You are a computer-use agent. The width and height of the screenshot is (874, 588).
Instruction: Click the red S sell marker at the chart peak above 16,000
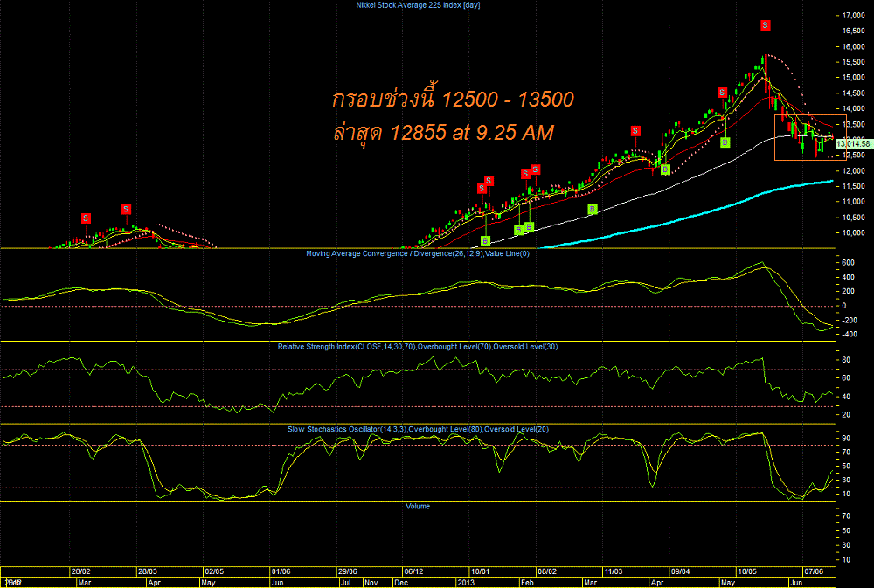point(766,25)
